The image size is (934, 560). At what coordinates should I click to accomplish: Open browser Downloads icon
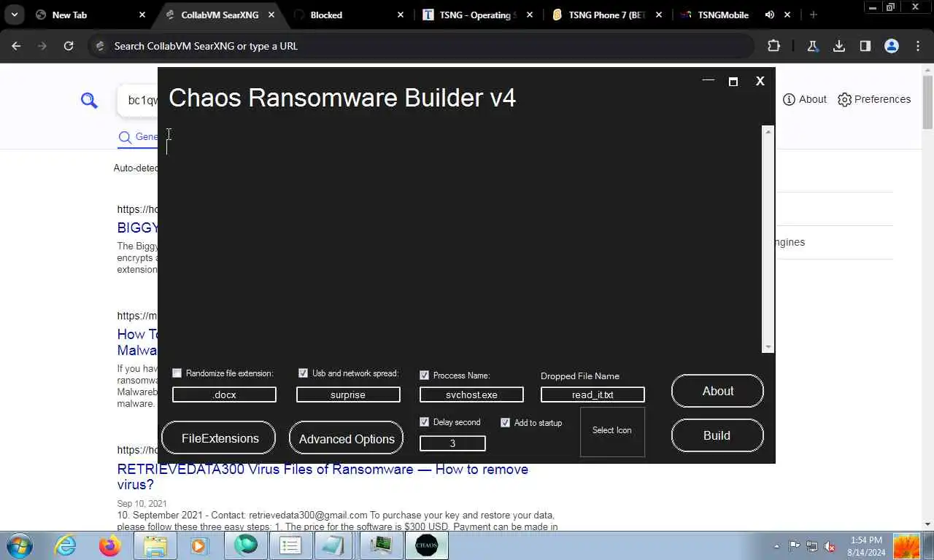pos(839,46)
